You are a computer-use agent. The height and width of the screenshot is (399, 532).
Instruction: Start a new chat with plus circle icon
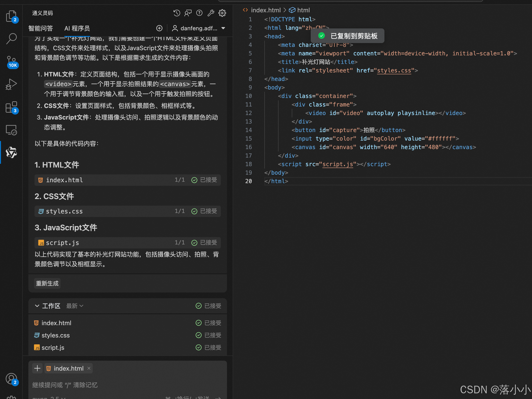click(159, 28)
